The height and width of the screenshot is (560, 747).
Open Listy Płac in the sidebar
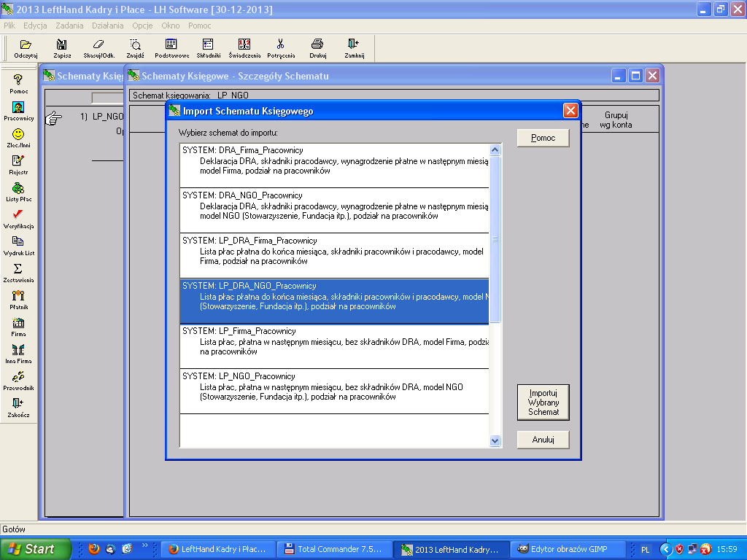(x=18, y=192)
